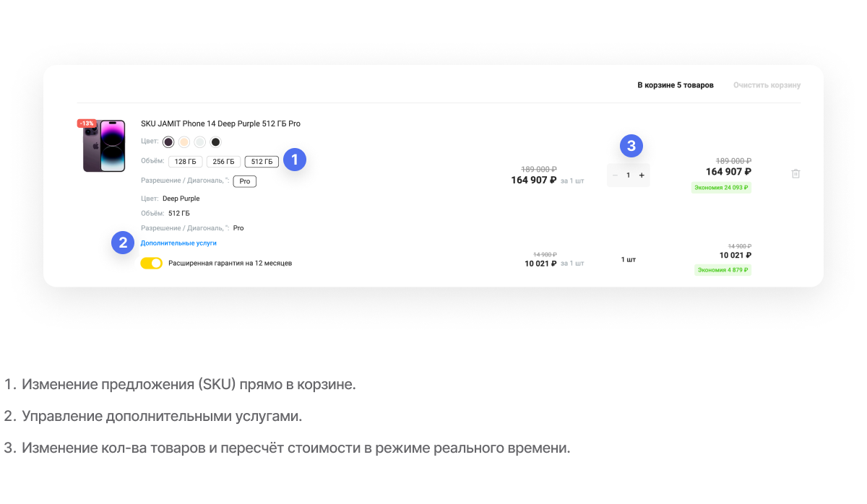
Task: Click the 'Экономия 24 093 ₽' savings badge
Action: 721,188
